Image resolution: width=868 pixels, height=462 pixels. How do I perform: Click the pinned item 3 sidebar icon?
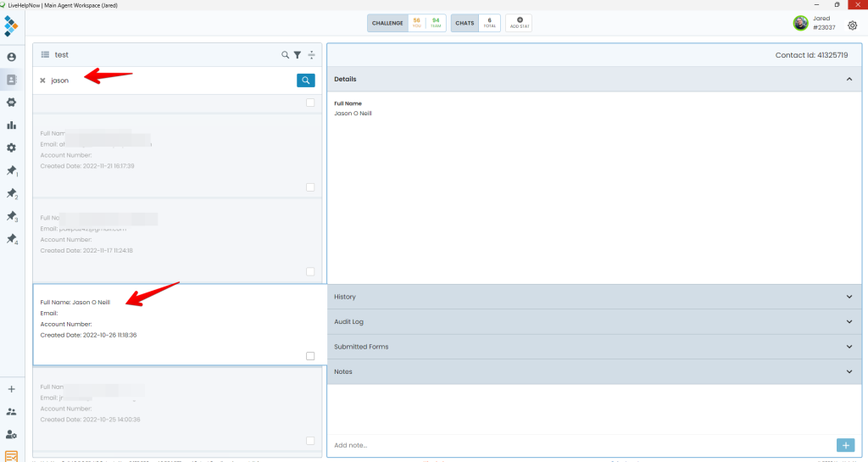pyautogui.click(x=12, y=217)
